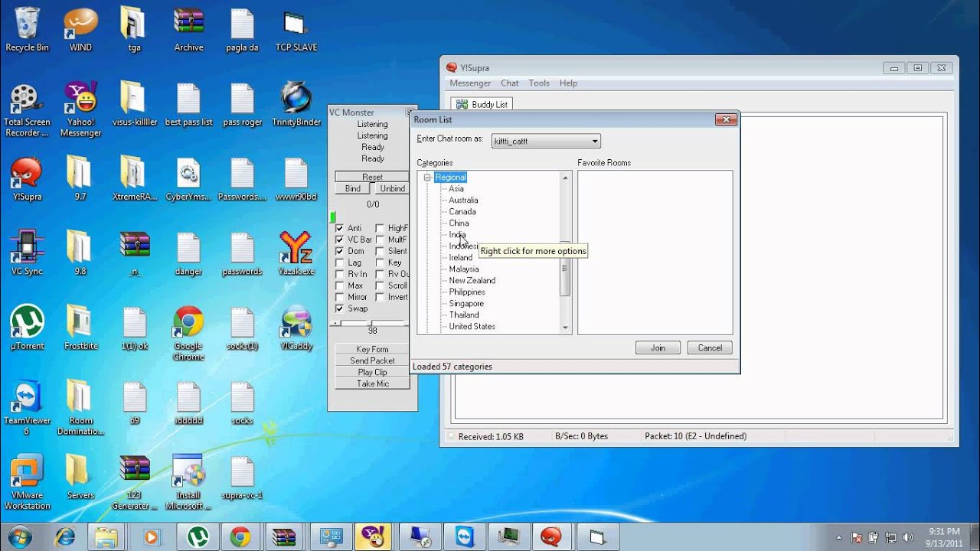Open the CyberYms desktop file
This screenshot has height=551, width=980.
coord(188,178)
